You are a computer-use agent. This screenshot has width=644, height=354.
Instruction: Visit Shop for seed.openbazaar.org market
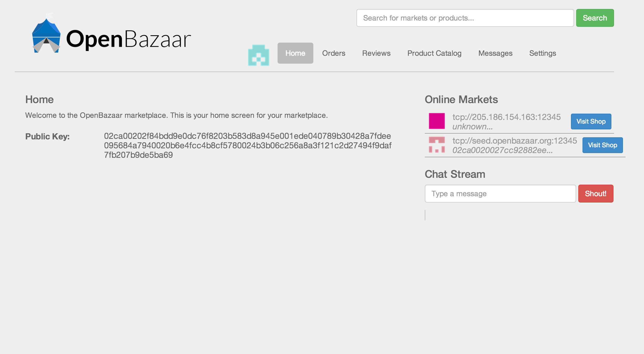(x=602, y=145)
